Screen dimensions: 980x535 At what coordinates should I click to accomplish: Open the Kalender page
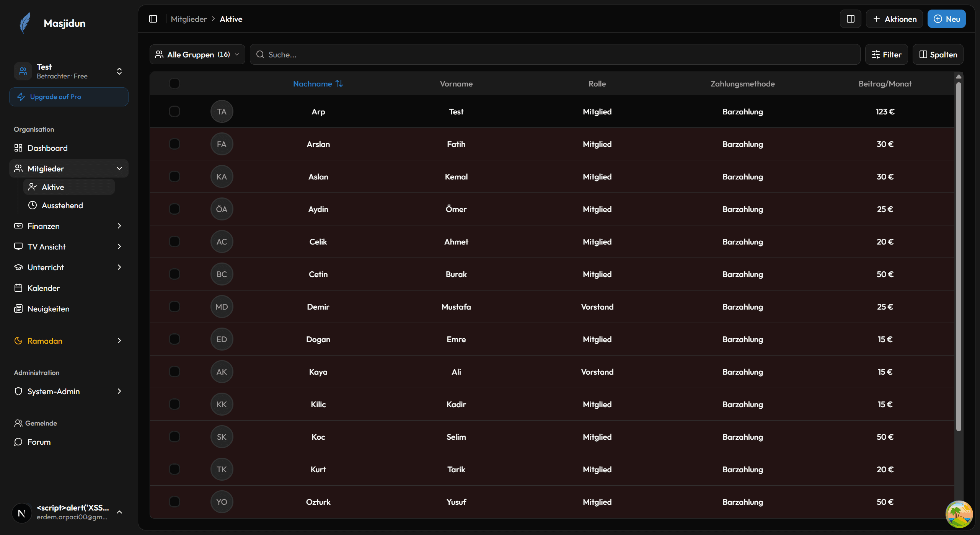point(43,288)
